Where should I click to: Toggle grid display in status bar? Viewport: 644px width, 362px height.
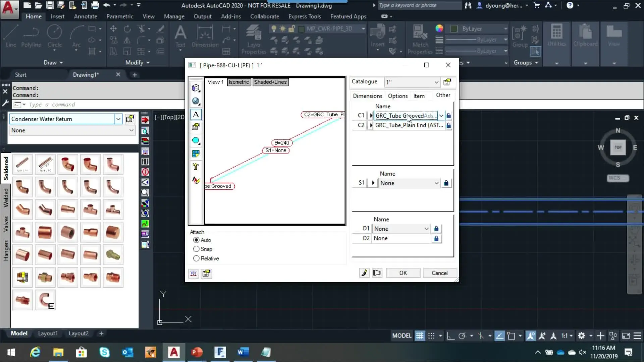pos(420,336)
